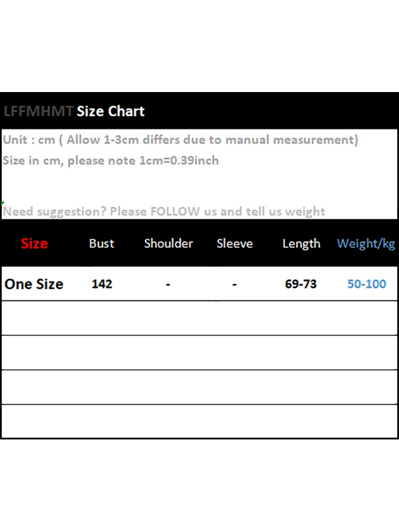The width and height of the screenshot is (399, 532).
Task: Select the Size Chart title text
Action: coord(111,112)
